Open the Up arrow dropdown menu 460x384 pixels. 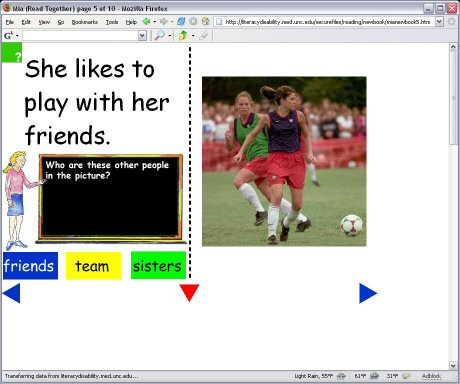(193, 36)
